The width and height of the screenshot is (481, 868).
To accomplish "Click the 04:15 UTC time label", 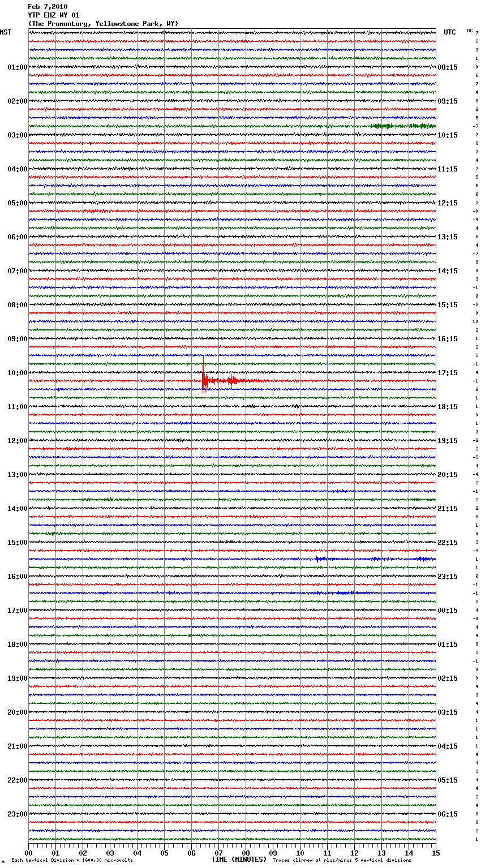I will pos(448,746).
